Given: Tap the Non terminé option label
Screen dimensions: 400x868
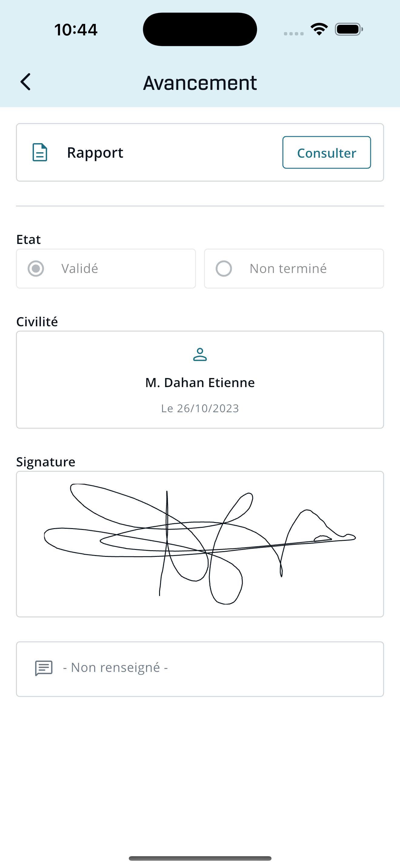Looking at the screenshot, I should tap(288, 268).
